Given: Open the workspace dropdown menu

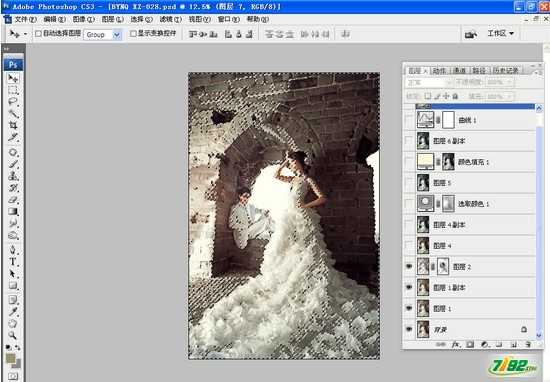Looking at the screenshot, I should 501,34.
